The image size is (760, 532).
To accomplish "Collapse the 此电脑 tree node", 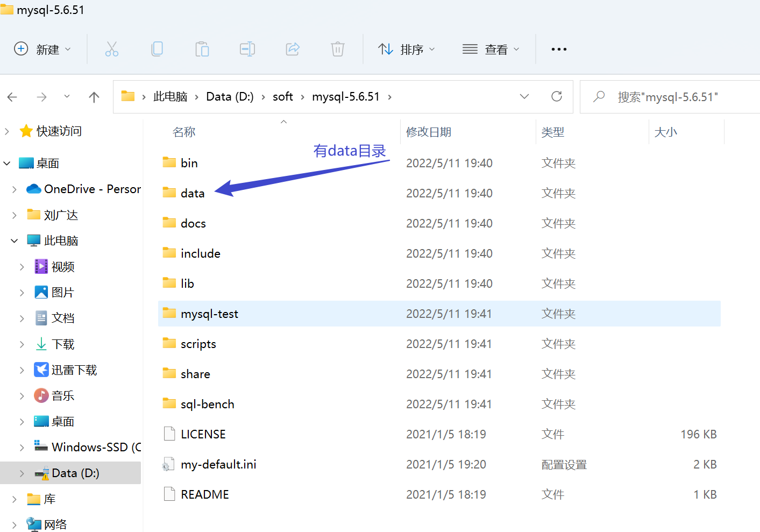I will [x=15, y=241].
